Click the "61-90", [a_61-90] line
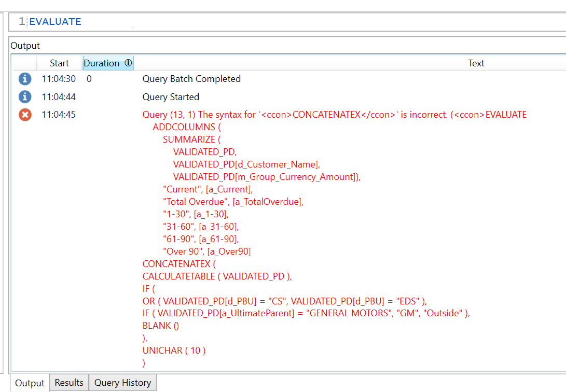Image resolution: width=566 pixels, height=392 pixels. pos(201,239)
